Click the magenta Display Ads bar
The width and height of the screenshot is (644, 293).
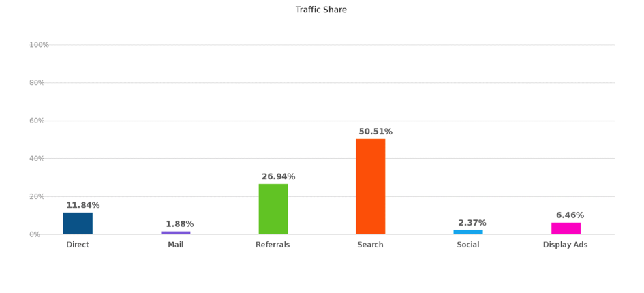(x=566, y=228)
